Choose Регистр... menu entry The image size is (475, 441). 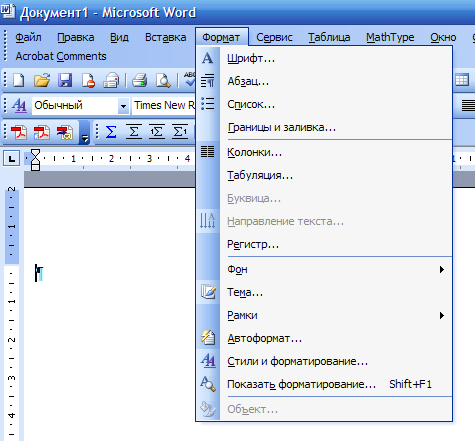click(x=324, y=244)
